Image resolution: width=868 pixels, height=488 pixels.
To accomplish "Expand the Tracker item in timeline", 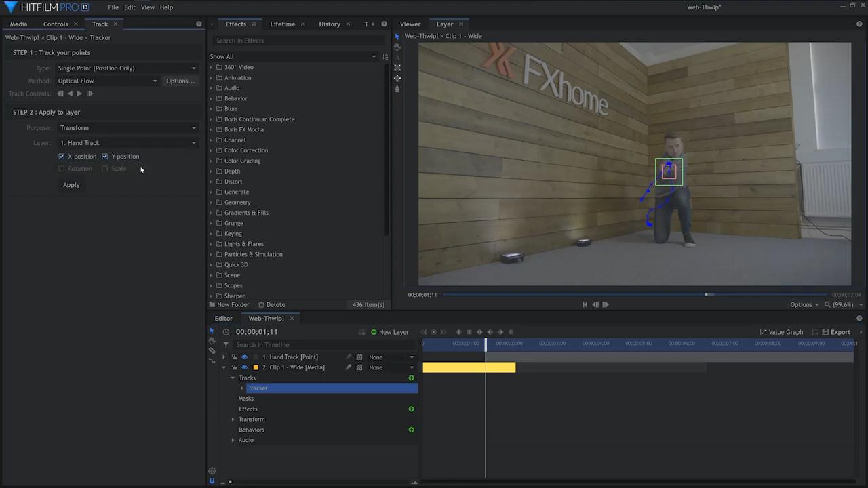I will pos(242,388).
